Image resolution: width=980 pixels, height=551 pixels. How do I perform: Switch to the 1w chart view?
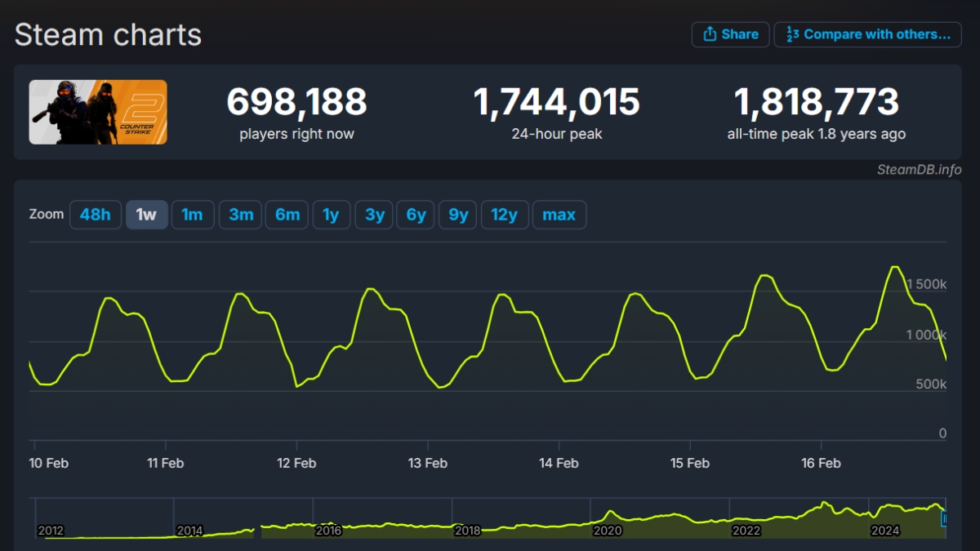tap(147, 214)
